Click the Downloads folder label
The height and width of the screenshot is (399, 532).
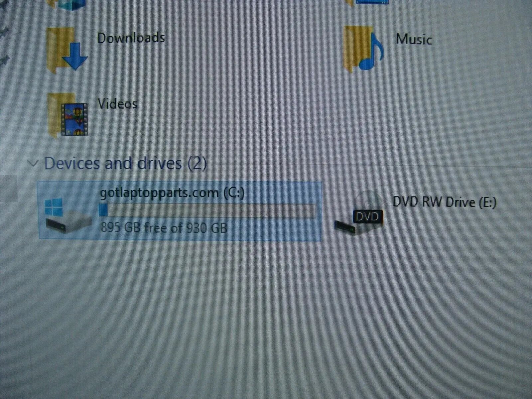pos(131,38)
